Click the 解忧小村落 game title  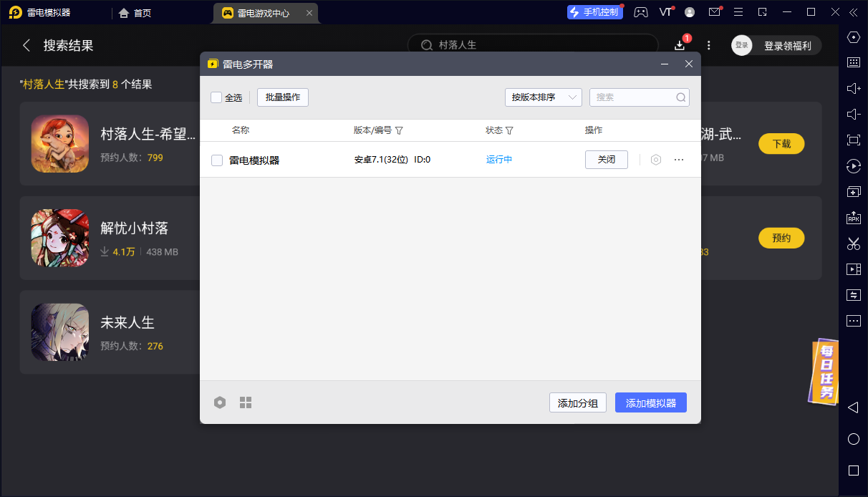click(x=135, y=228)
